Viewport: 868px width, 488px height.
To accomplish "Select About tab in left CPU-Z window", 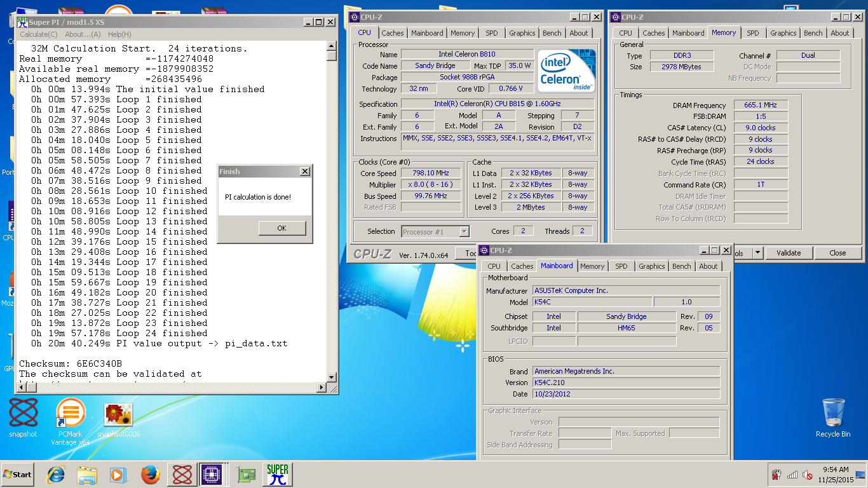I will click(579, 33).
